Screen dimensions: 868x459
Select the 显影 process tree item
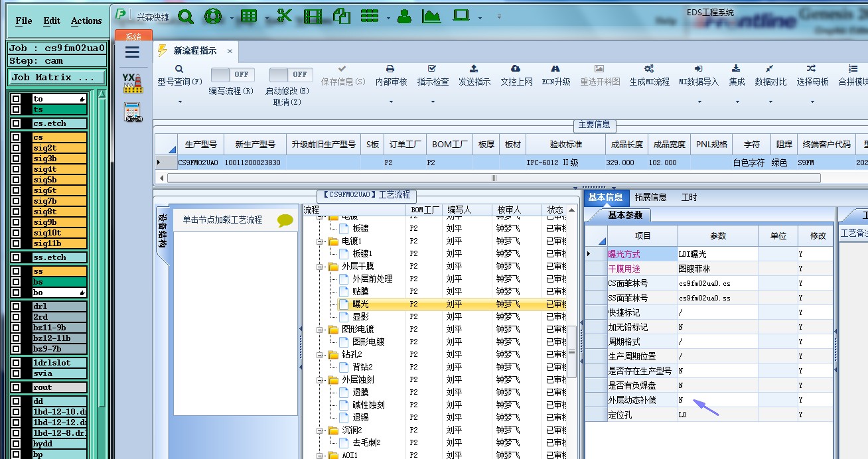(x=360, y=316)
